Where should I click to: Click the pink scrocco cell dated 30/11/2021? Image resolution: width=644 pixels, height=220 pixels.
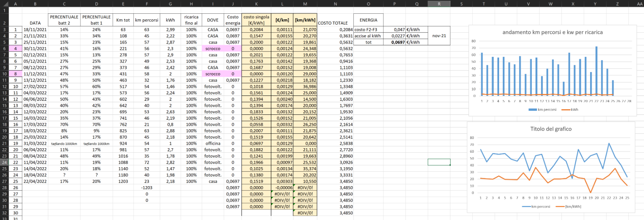pyautogui.click(x=213, y=49)
